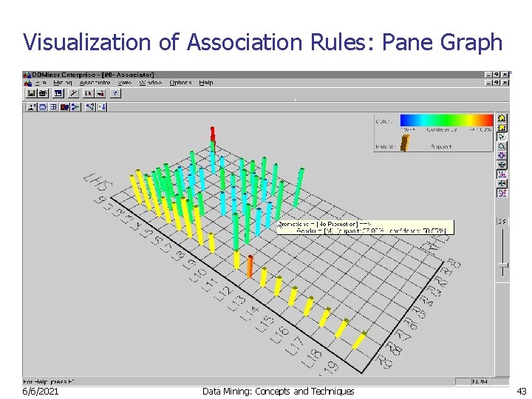Click the purple axis rotation icon
The image size is (532, 399).
click(502, 174)
